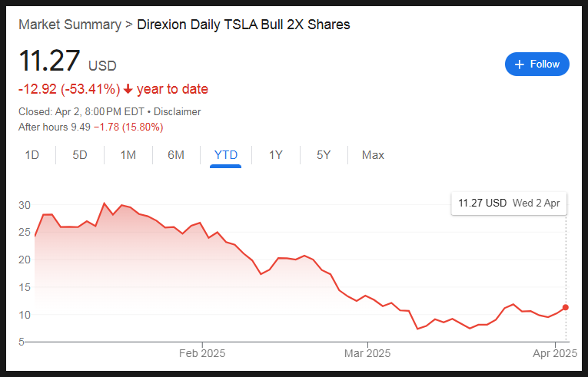Image resolution: width=588 pixels, height=377 pixels.
Task: Click the red endpoint dot on chart
Action: point(566,307)
